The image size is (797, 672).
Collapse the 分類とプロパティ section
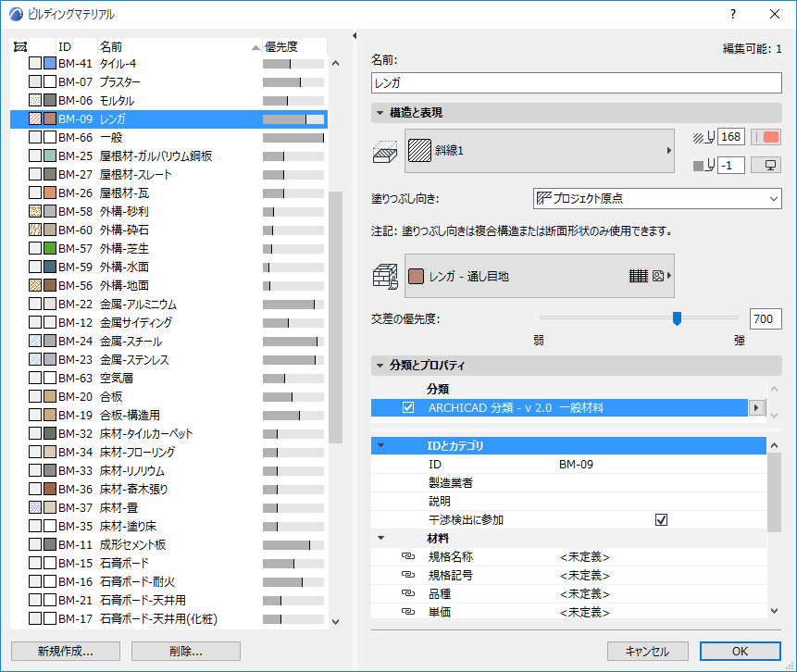[380, 365]
